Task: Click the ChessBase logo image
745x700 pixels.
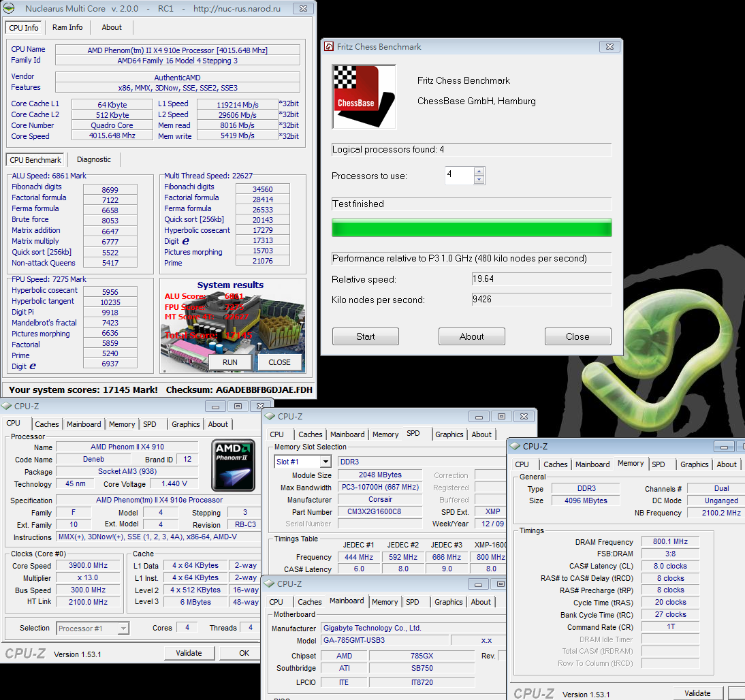Action: tap(364, 97)
